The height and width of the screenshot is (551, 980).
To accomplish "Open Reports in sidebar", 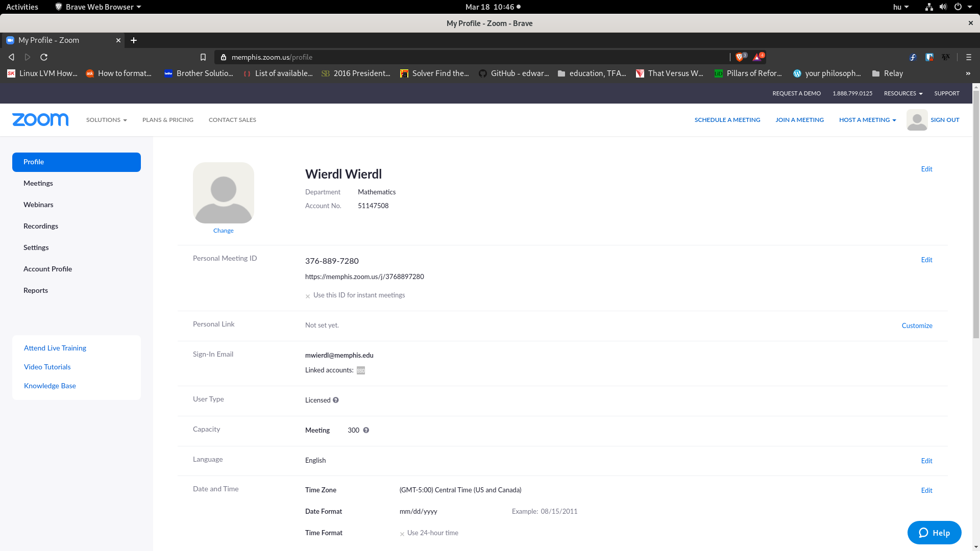I will pyautogui.click(x=77, y=290).
